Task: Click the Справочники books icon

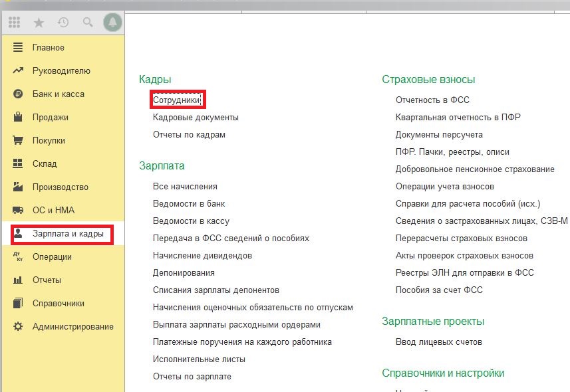Action: (x=18, y=303)
